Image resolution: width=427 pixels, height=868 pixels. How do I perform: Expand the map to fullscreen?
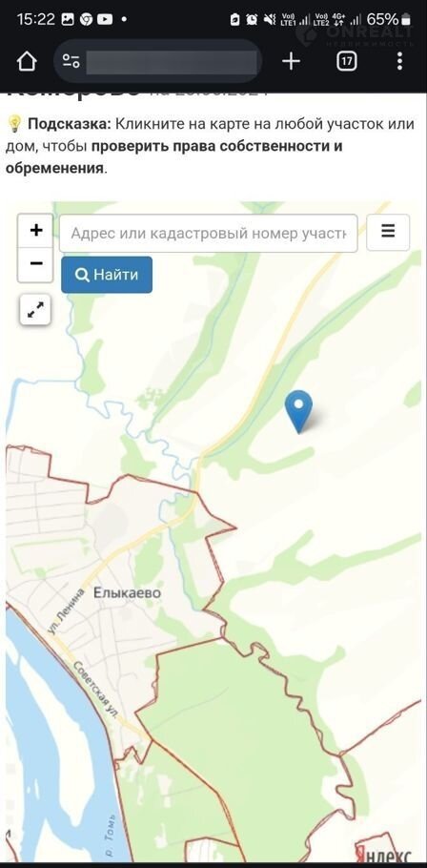coord(35,309)
